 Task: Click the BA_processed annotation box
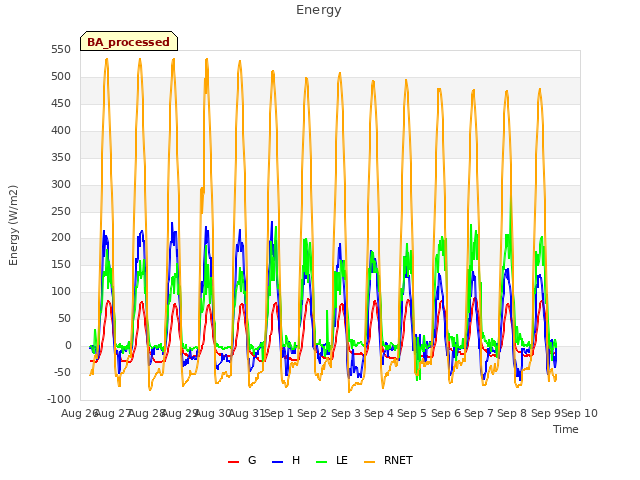point(129,41)
